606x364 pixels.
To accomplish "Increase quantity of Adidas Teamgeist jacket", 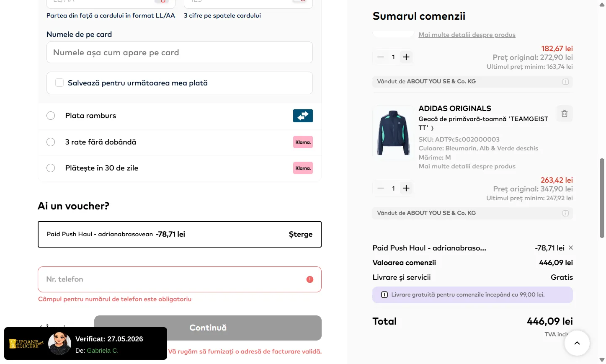I will coord(406,188).
